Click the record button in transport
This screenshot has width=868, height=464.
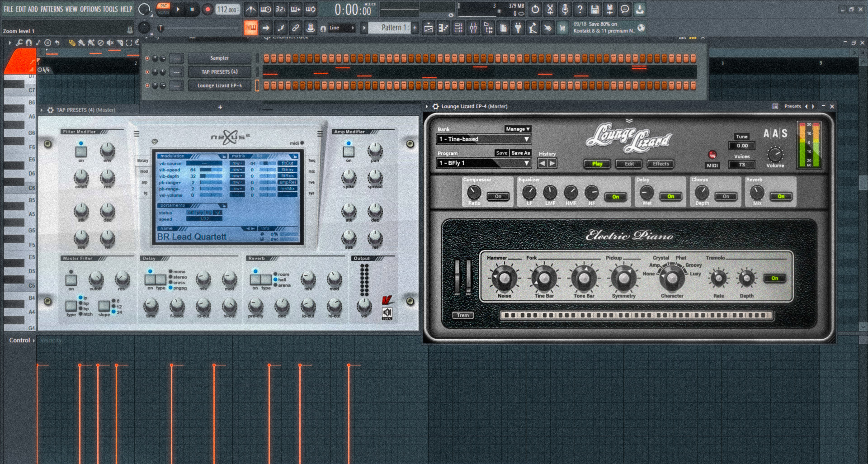[208, 9]
